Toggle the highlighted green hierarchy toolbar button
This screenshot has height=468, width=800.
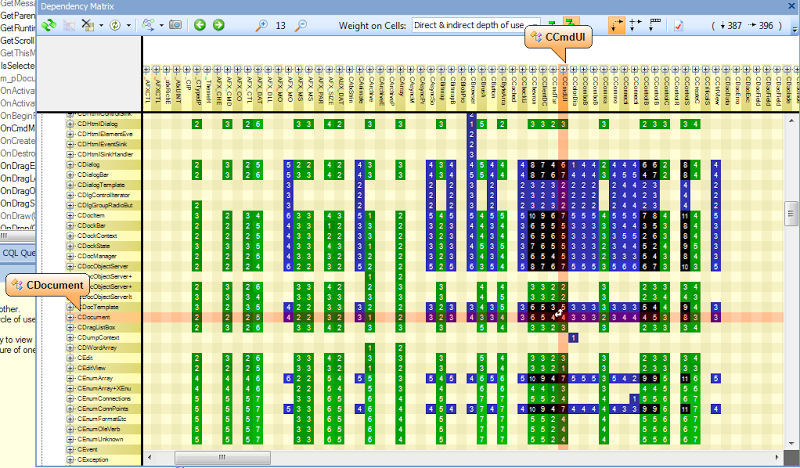coord(570,21)
